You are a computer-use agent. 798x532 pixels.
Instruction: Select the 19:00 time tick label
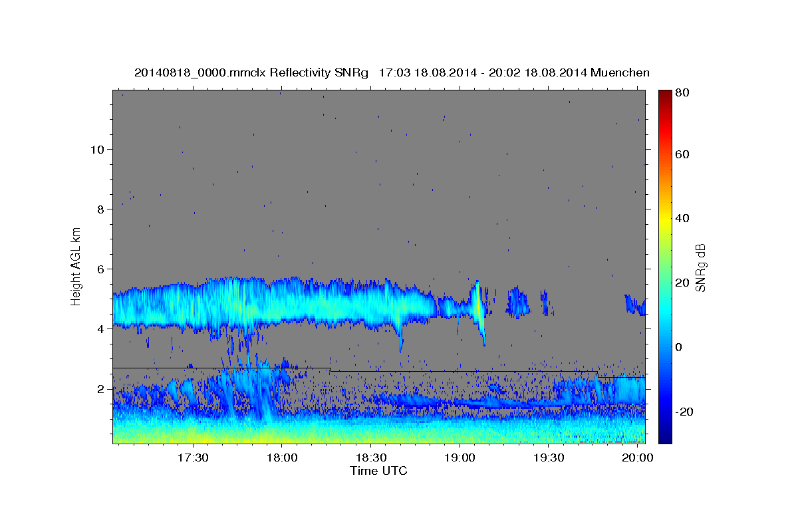[x=460, y=458]
